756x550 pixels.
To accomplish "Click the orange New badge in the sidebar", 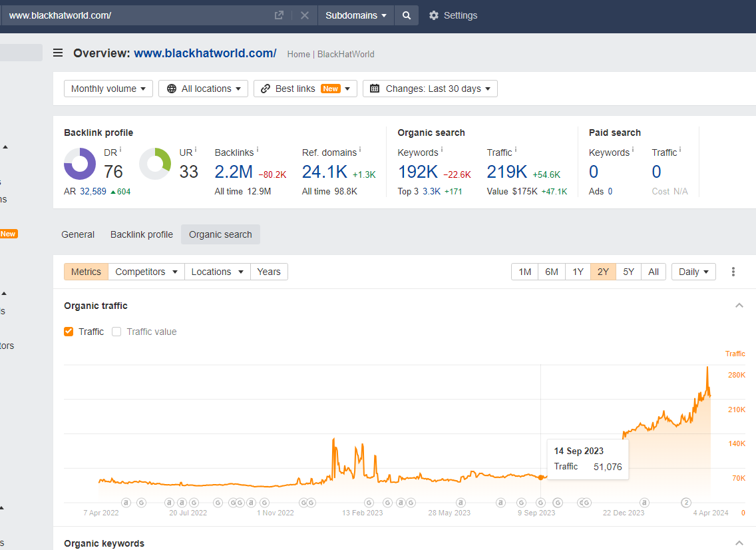I will 8,234.
